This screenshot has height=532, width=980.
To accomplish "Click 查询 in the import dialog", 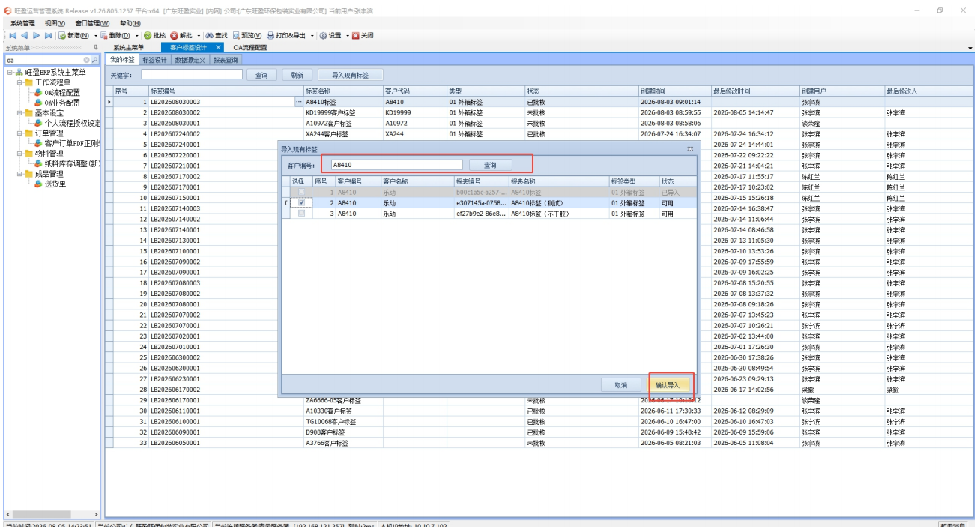I will tap(490, 165).
